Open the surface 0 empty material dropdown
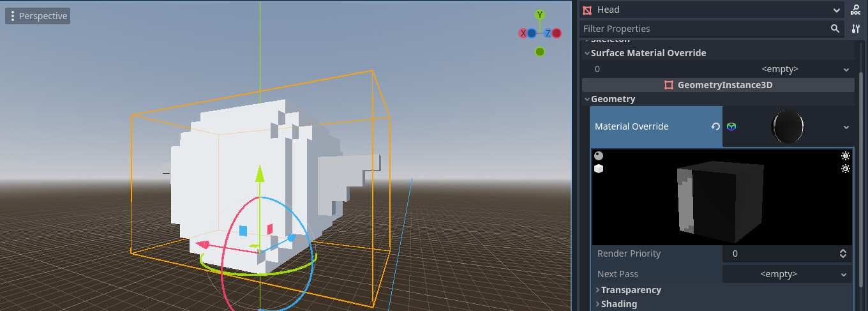The height and width of the screenshot is (311, 868). click(788, 69)
